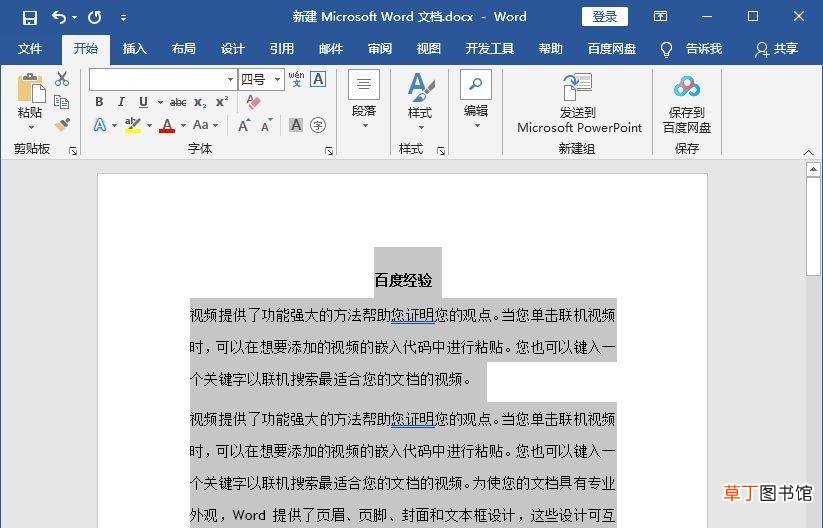
Task: Toggle superscript formatting
Action: click(x=222, y=101)
